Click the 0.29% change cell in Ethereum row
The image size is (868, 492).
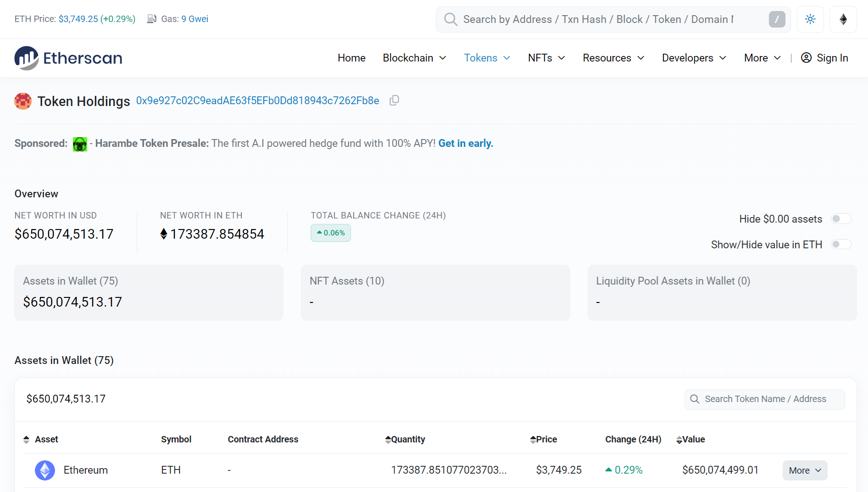click(624, 470)
